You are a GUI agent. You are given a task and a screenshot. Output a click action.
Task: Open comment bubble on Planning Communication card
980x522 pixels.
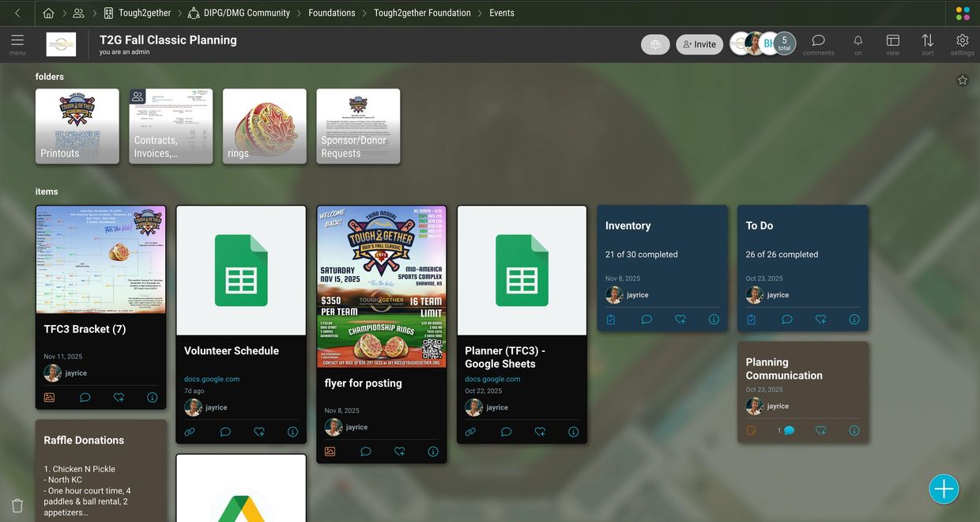pyautogui.click(x=788, y=430)
